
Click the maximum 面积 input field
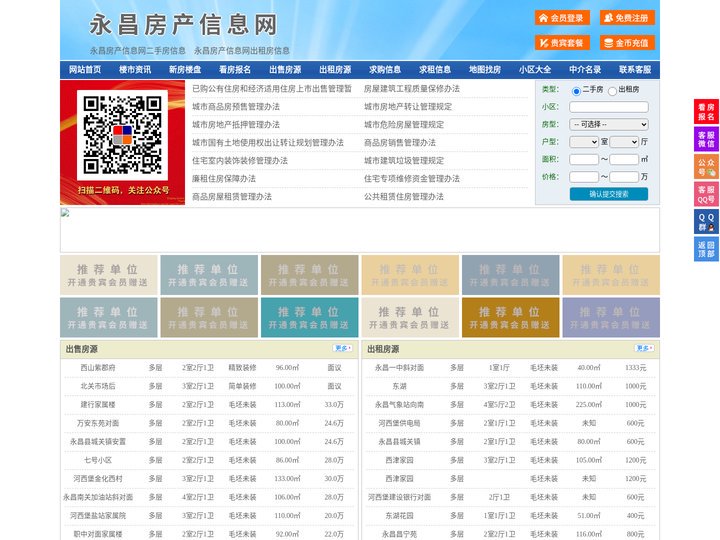[624, 159]
